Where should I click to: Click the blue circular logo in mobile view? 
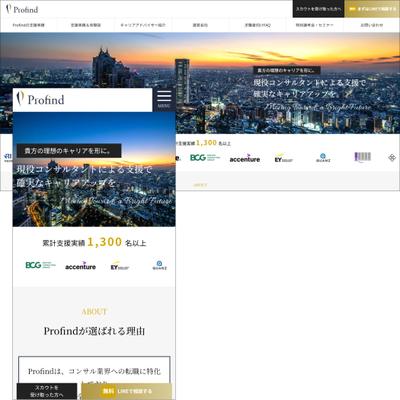coord(159,265)
